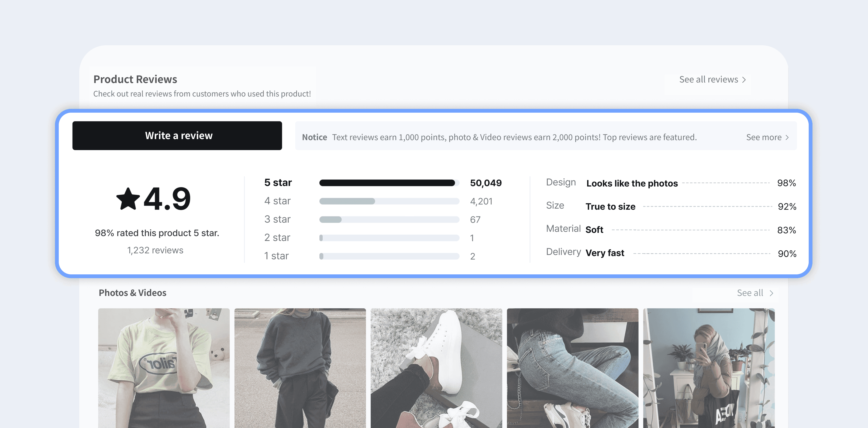Click the 5 star label
Image resolution: width=868 pixels, height=428 pixels.
coord(278,183)
